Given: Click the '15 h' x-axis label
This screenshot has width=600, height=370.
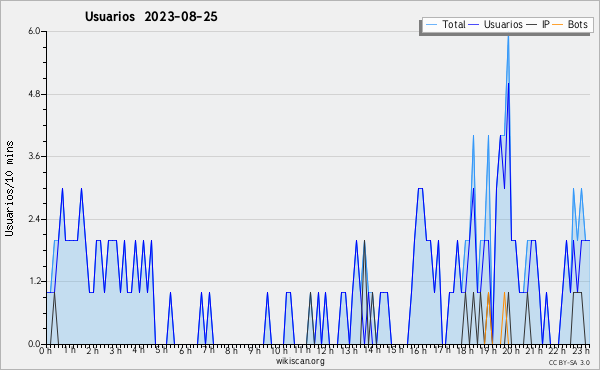Looking at the screenshot, I should pyautogui.click(x=395, y=350).
